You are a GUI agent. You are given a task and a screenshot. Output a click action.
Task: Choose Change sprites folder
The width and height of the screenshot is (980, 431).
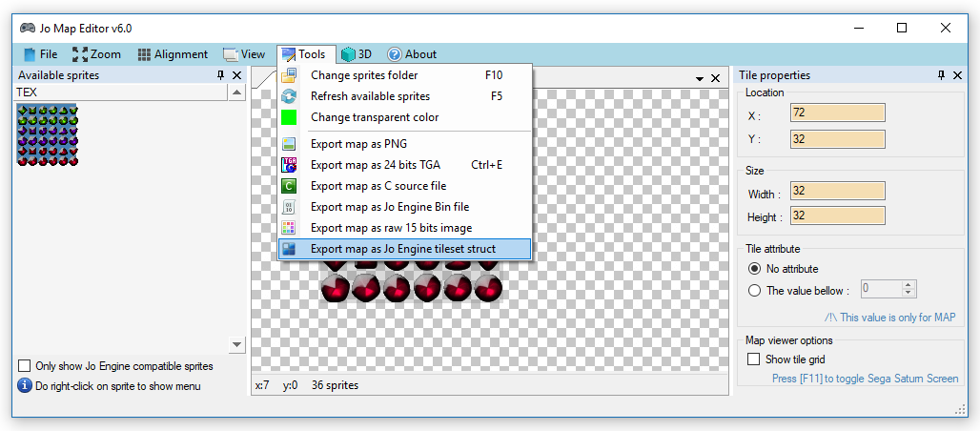(x=404, y=75)
